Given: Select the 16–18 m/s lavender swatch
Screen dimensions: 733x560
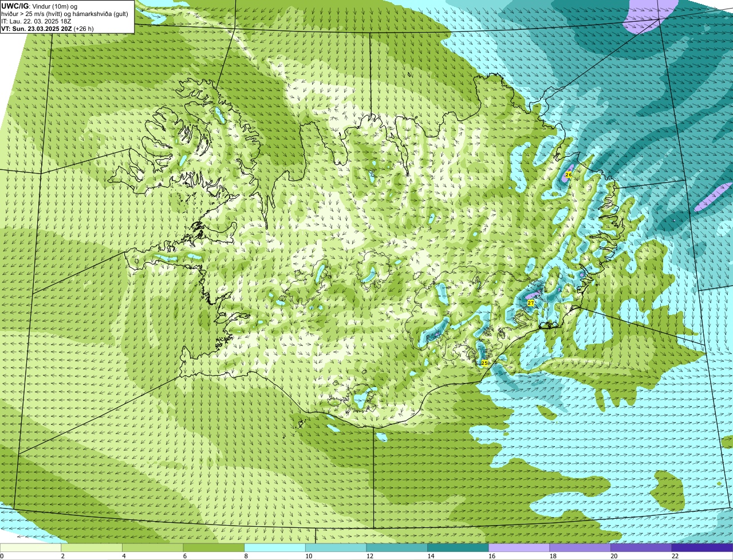Looking at the screenshot, I should (x=519, y=547).
